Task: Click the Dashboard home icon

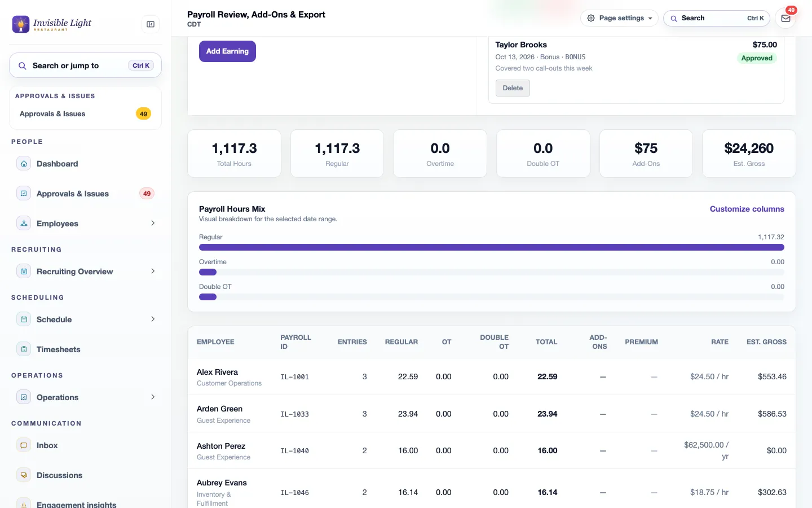Action: (24, 164)
